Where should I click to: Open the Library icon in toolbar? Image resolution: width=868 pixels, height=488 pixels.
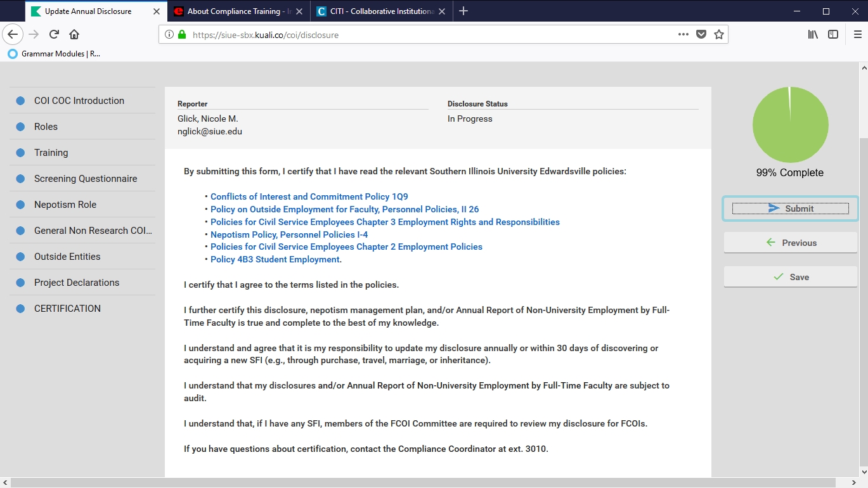pyautogui.click(x=813, y=34)
